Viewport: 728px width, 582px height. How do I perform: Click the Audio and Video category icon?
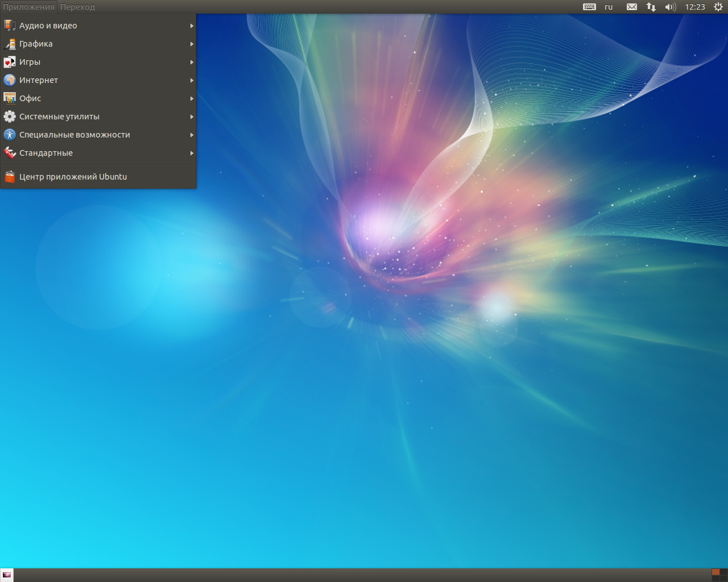coord(10,26)
